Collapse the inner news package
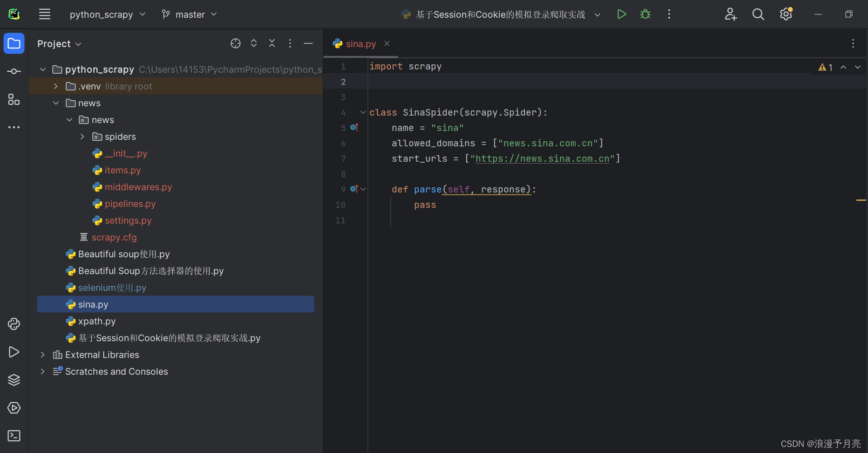Image resolution: width=868 pixels, height=453 pixels. pos(69,120)
